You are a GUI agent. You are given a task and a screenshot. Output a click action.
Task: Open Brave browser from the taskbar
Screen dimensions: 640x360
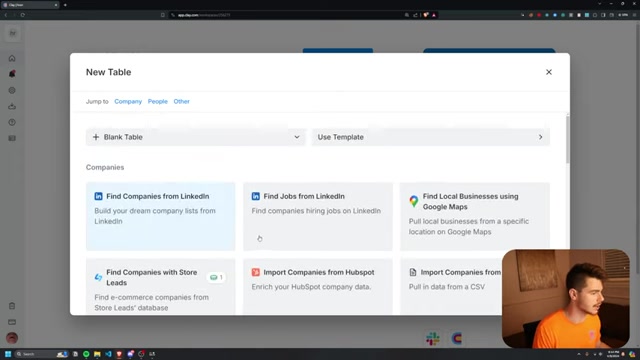click(119, 354)
